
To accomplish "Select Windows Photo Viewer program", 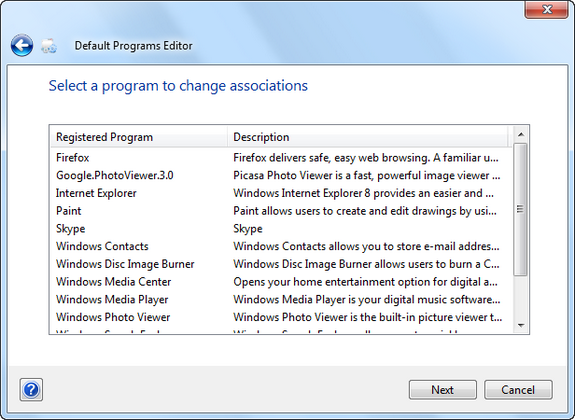I will click(x=113, y=317).
